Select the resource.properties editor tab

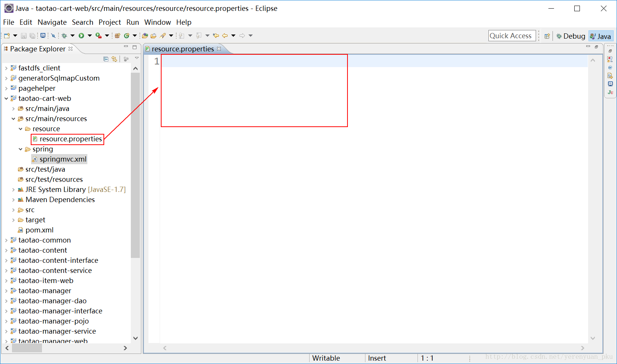(183, 49)
